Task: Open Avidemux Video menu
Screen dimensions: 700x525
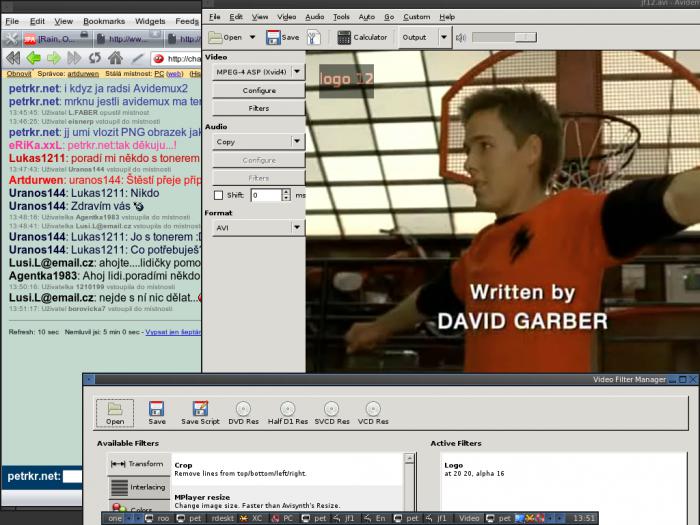Action: [x=286, y=17]
